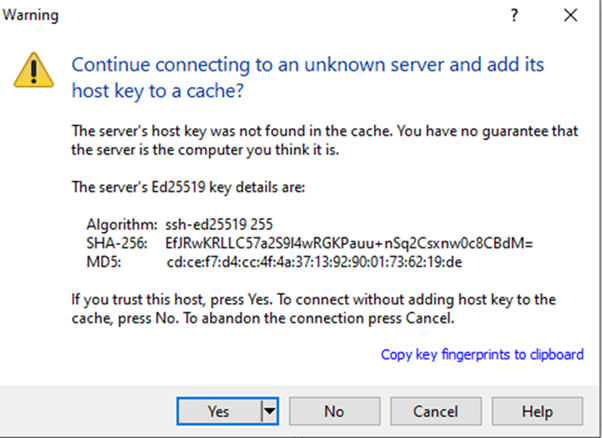
Task: Click the Warning title bar text
Action: [31, 15]
